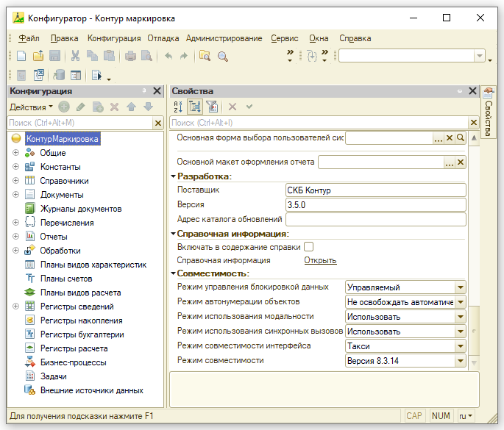The image size is (504, 430).
Task: Click the filter properties icon in Свойства
Action: click(x=211, y=107)
